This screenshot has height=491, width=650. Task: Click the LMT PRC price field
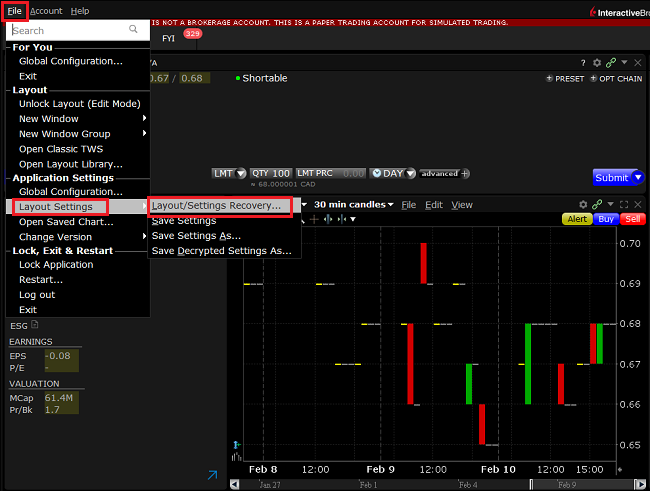click(x=331, y=173)
